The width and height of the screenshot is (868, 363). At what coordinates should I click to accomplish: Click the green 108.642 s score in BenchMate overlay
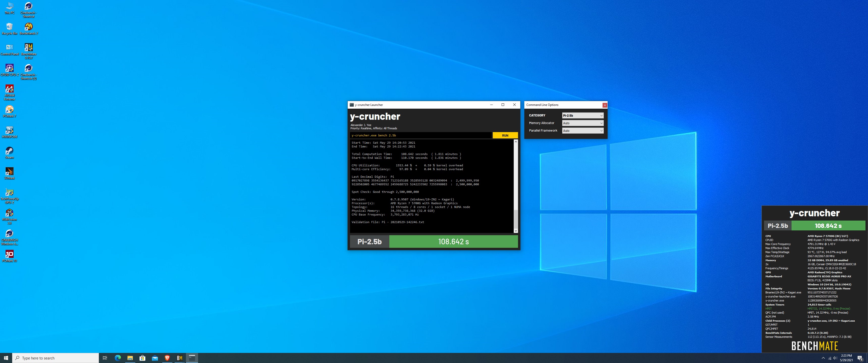(x=828, y=226)
